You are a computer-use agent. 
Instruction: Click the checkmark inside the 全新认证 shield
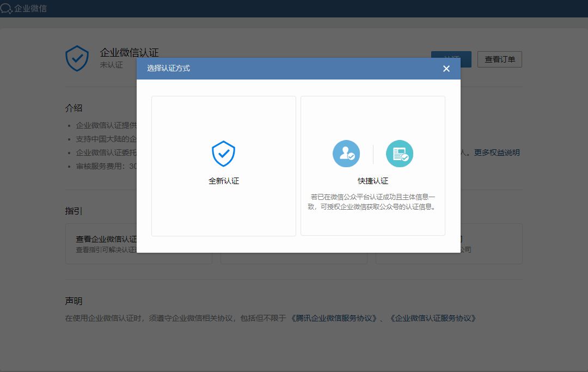[223, 154]
